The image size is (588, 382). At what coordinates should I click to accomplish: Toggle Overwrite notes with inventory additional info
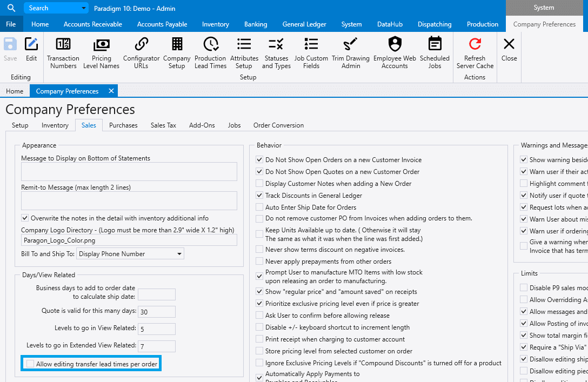25,218
